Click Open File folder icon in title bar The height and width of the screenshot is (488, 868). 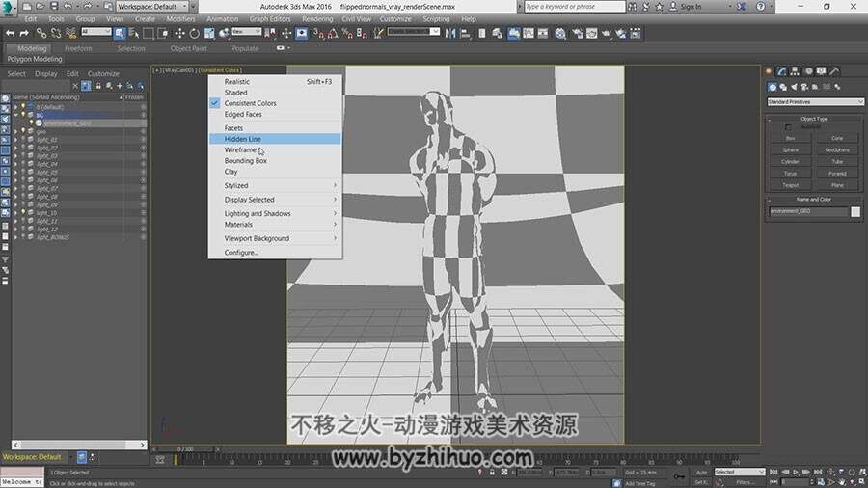pos(40,6)
